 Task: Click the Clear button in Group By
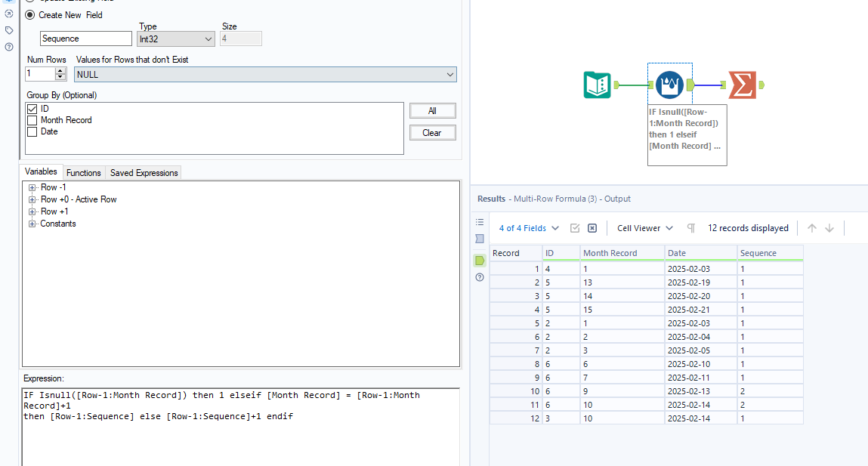pos(432,132)
